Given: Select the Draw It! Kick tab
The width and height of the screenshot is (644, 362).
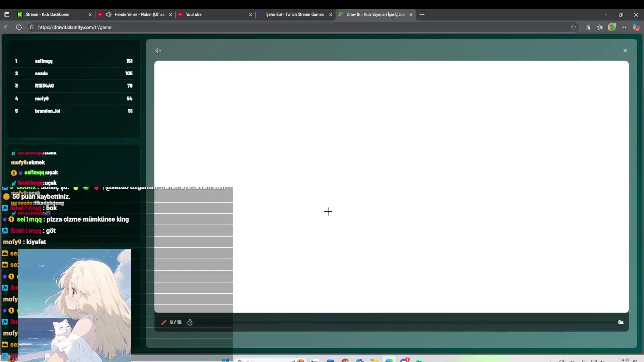Looking at the screenshot, I should click(x=375, y=14).
